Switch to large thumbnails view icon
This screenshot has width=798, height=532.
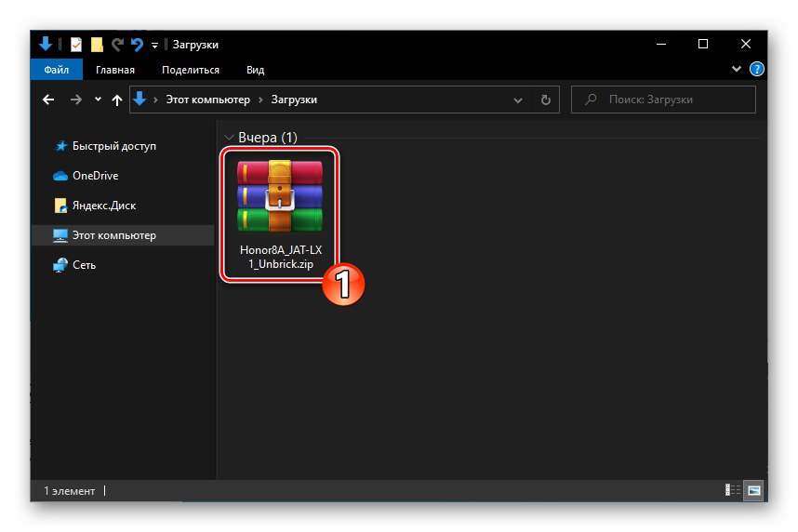tap(753, 491)
